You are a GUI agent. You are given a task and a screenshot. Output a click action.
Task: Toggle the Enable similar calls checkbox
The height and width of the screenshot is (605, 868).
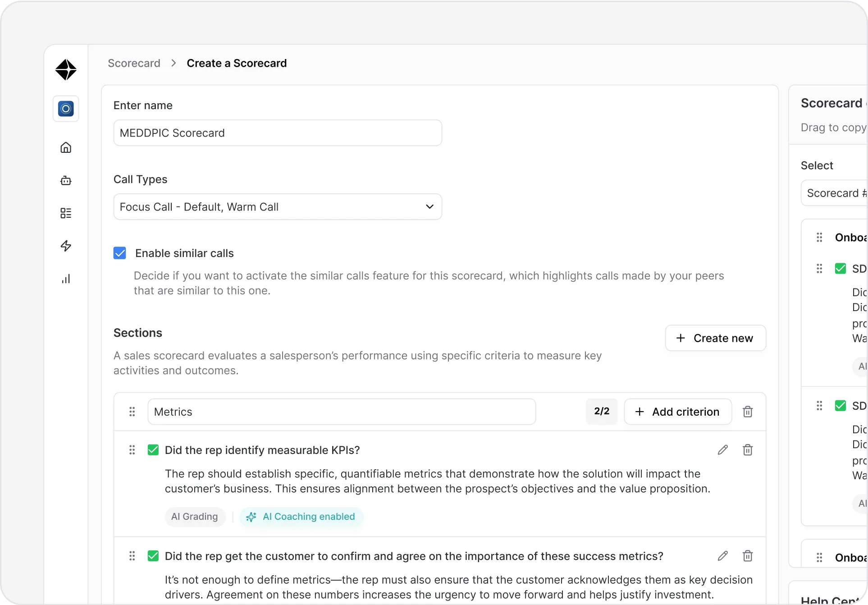coord(120,253)
